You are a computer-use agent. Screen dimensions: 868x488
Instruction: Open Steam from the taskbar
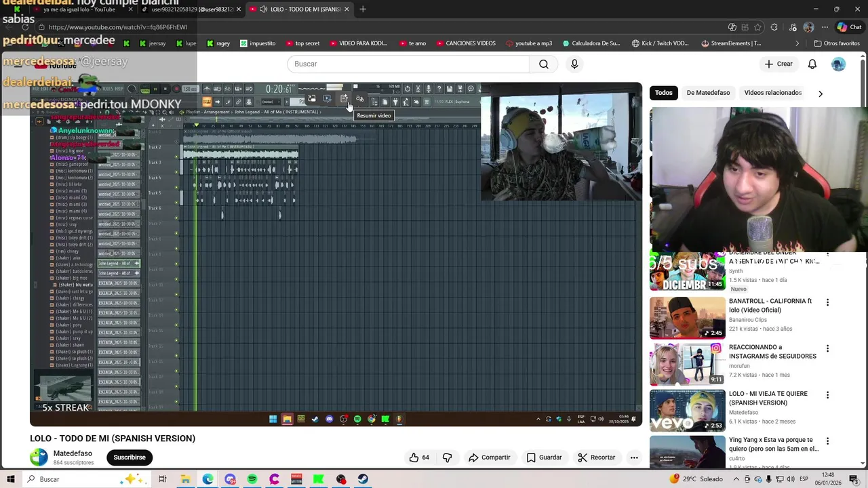click(x=363, y=479)
